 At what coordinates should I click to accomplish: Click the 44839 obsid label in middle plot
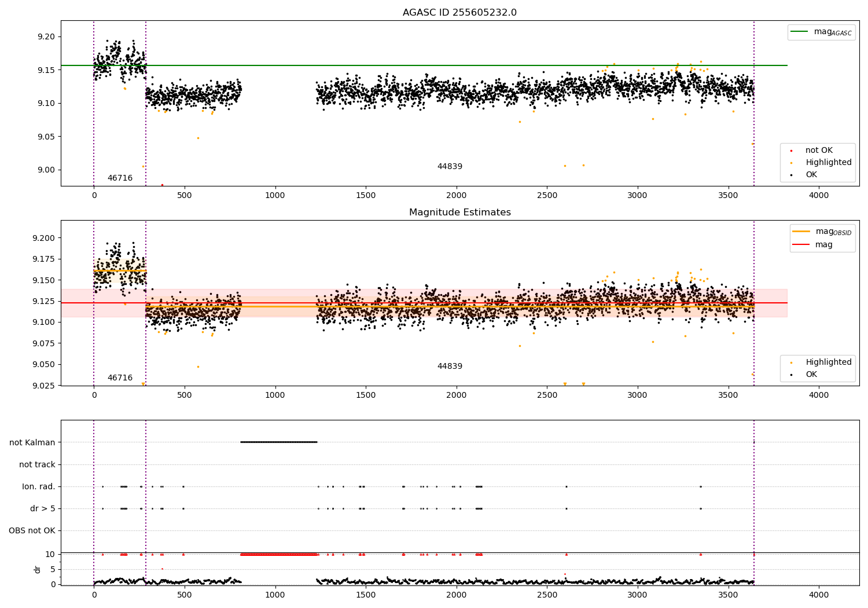[x=450, y=367]
